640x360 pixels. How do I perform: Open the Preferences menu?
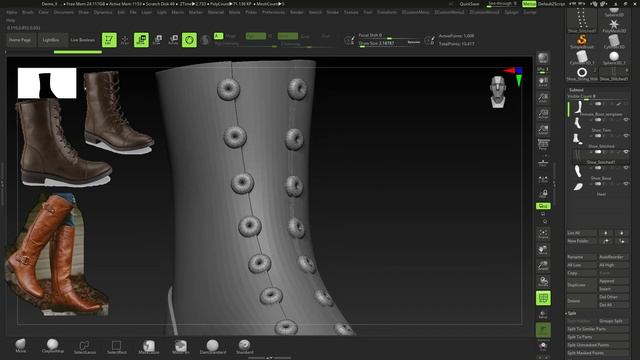273,12
